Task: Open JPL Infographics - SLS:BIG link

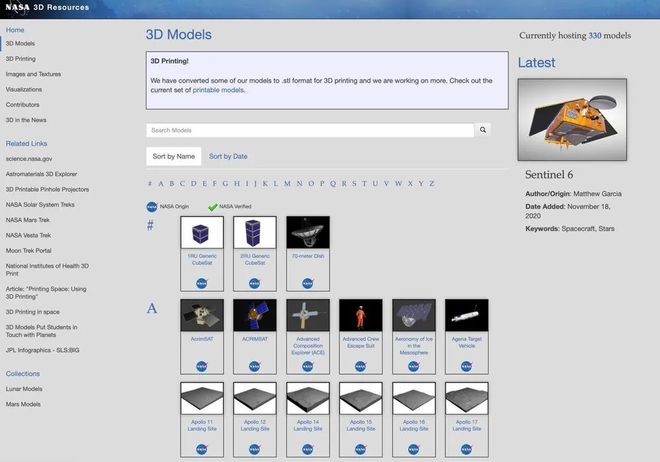Action: pos(43,350)
